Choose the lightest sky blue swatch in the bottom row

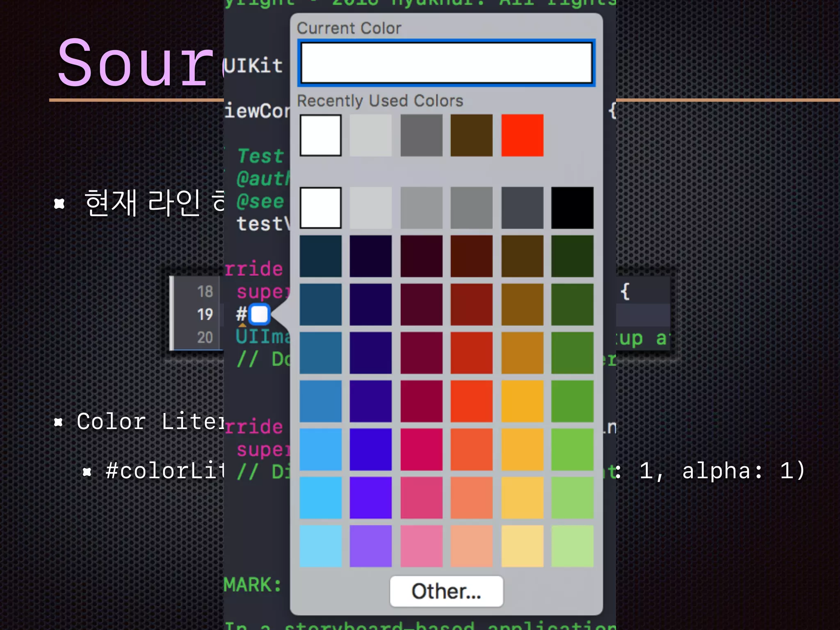[320, 546]
